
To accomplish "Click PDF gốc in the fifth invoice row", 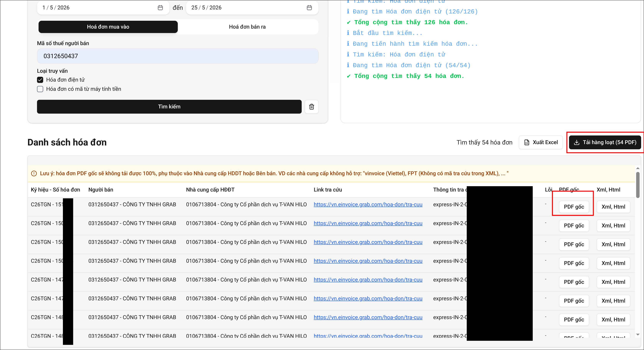I will point(574,282).
